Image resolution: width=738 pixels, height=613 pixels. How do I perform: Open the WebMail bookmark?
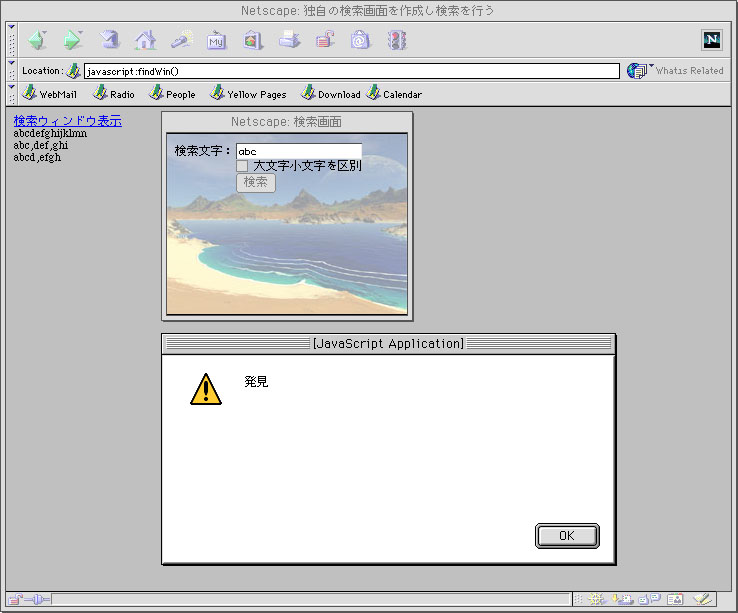coord(50,94)
